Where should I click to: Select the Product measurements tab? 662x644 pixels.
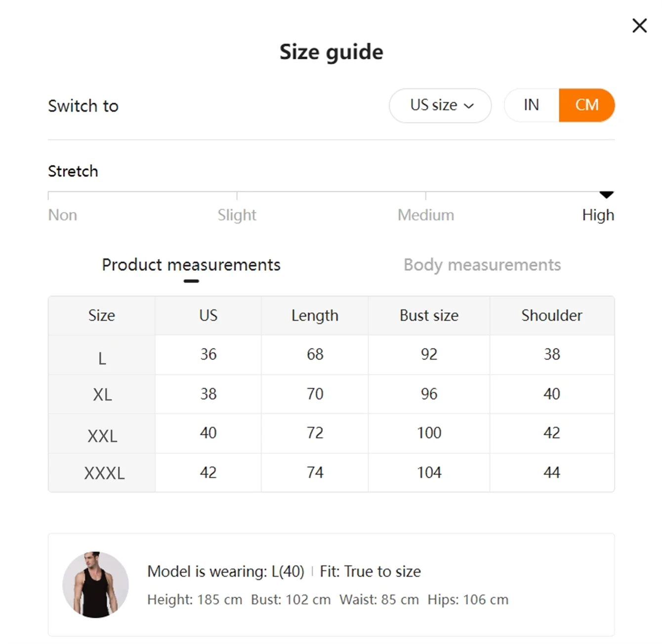(191, 265)
